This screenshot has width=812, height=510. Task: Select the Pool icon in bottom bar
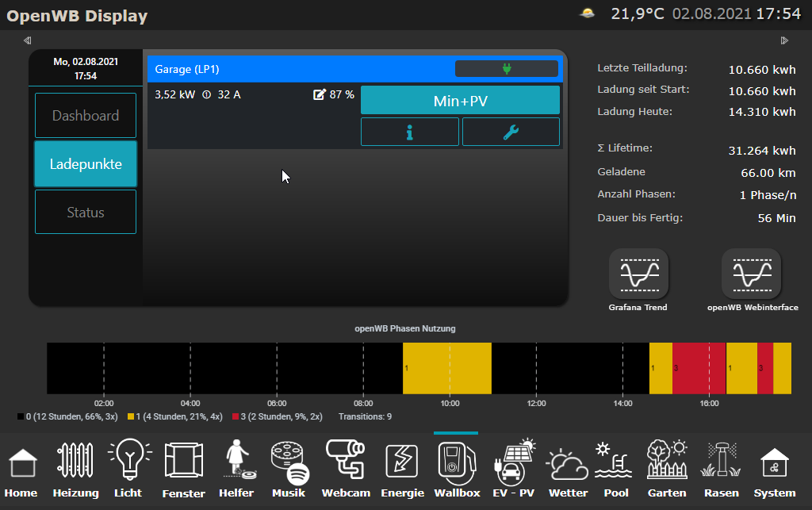615,462
